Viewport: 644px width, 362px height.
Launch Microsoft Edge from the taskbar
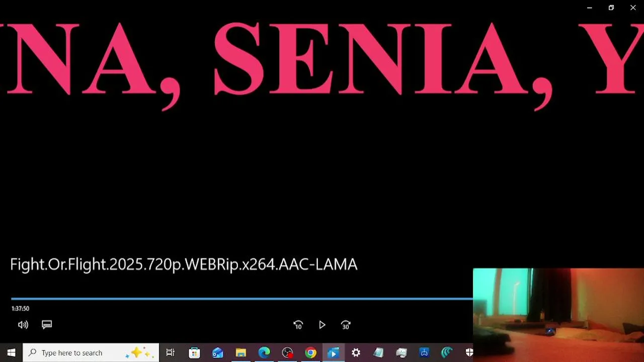(x=264, y=353)
